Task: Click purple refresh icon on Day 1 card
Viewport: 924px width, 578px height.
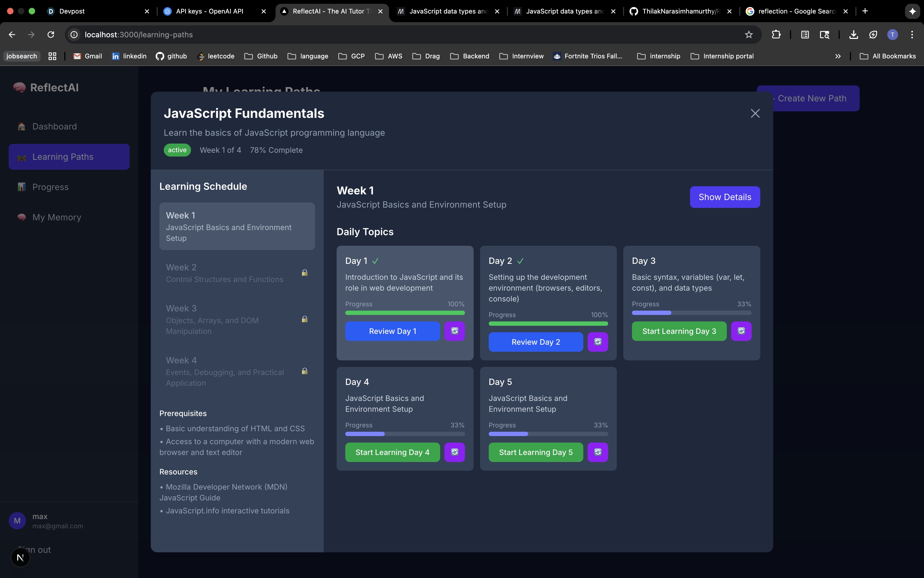Action: point(454,331)
